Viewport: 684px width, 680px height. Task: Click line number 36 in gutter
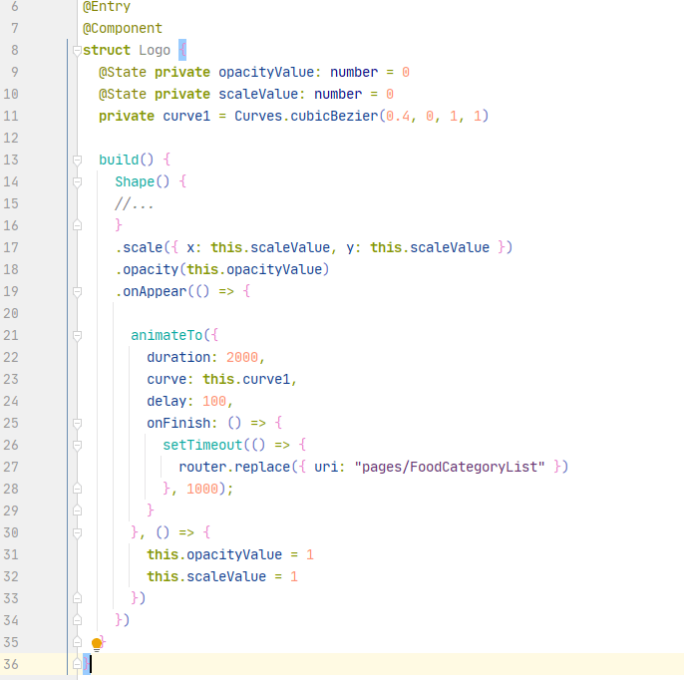point(11,664)
